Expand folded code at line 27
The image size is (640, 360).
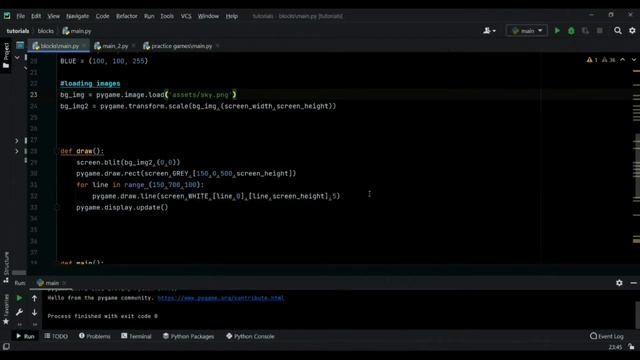[x=17, y=140]
